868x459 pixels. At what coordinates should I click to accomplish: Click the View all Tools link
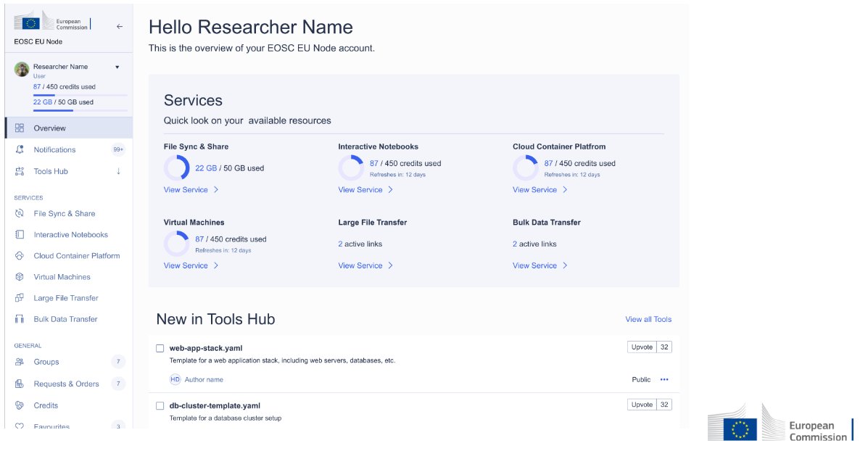[x=648, y=319]
